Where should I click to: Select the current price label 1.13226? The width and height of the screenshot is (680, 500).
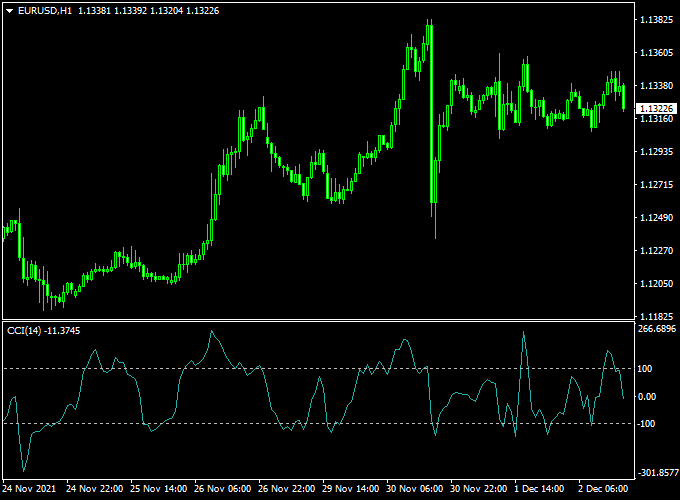pos(657,108)
